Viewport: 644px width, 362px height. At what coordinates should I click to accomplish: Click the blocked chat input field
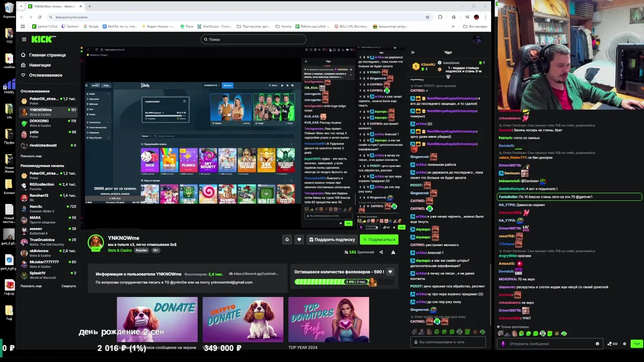[448, 342]
